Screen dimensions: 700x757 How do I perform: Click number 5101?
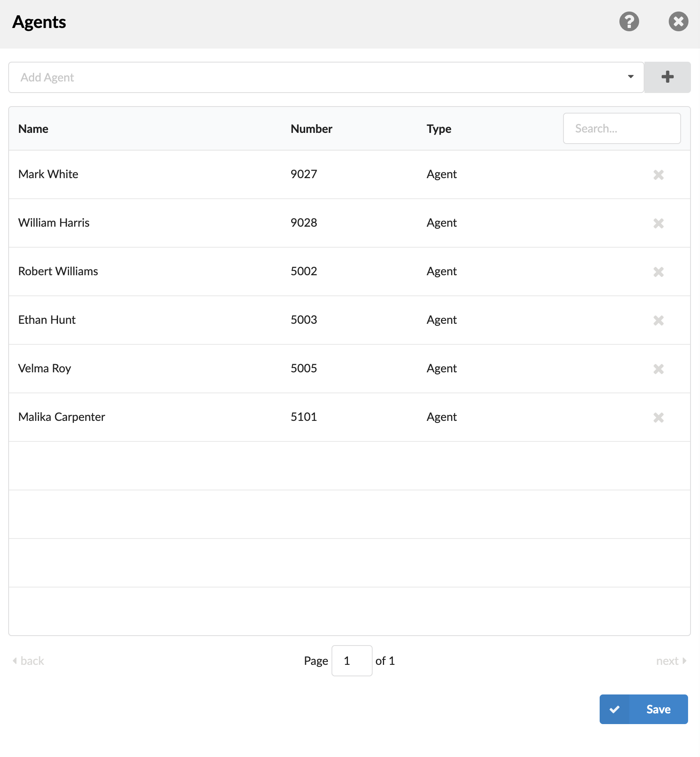tap(304, 417)
